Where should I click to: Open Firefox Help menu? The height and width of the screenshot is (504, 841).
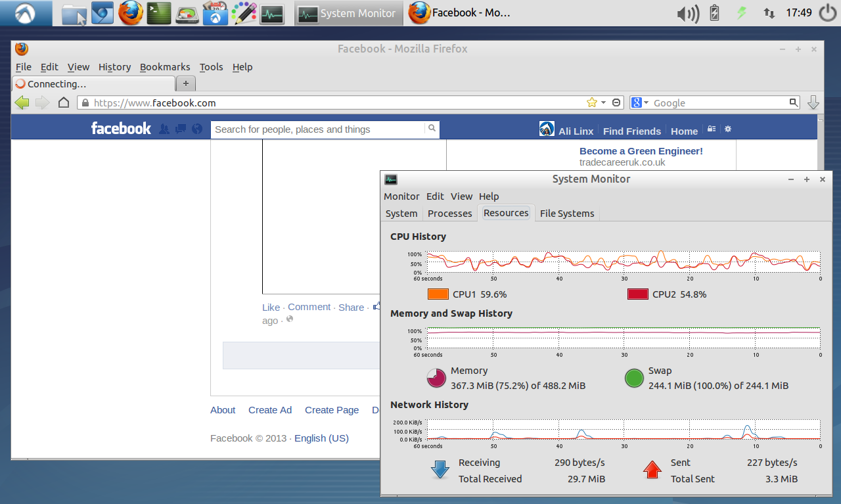242,67
